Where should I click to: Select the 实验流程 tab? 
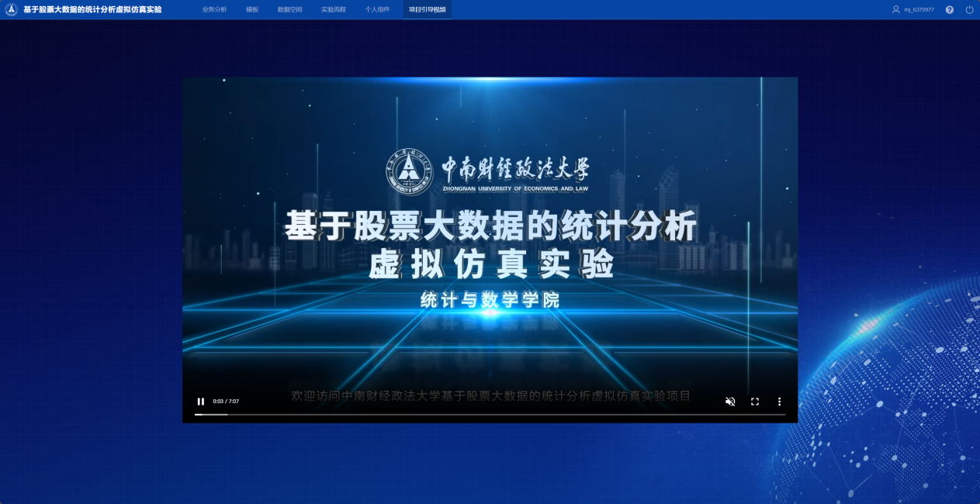[x=334, y=9]
